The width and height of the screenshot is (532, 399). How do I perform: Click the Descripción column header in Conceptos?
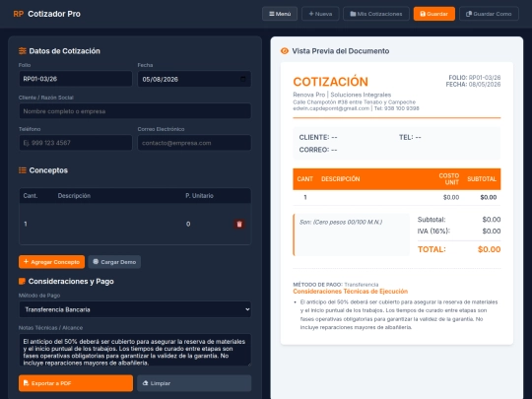tap(74, 196)
